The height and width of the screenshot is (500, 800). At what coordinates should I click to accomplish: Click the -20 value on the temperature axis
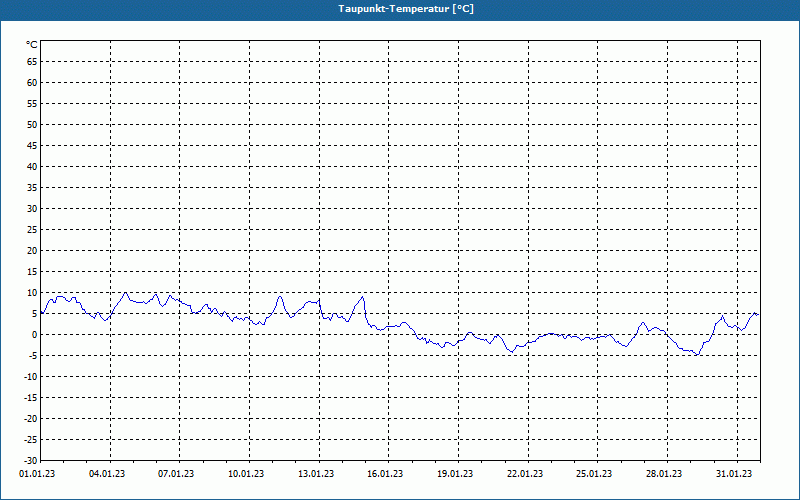tap(31, 419)
